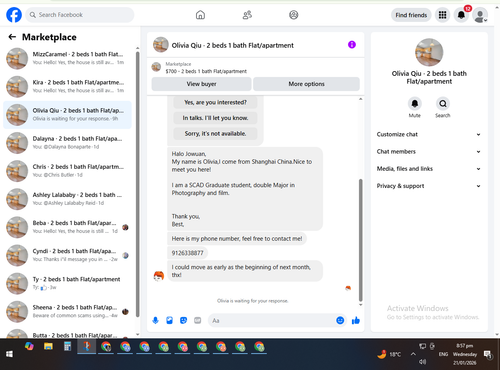
Task: Click Olivia Qiu avatar in chat header
Action: point(161,45)
